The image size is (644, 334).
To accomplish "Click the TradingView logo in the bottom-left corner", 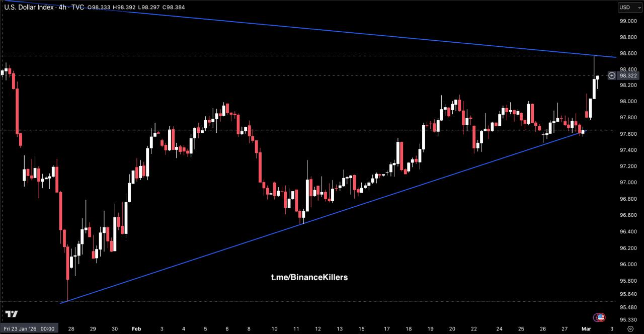I will point(11,314).
